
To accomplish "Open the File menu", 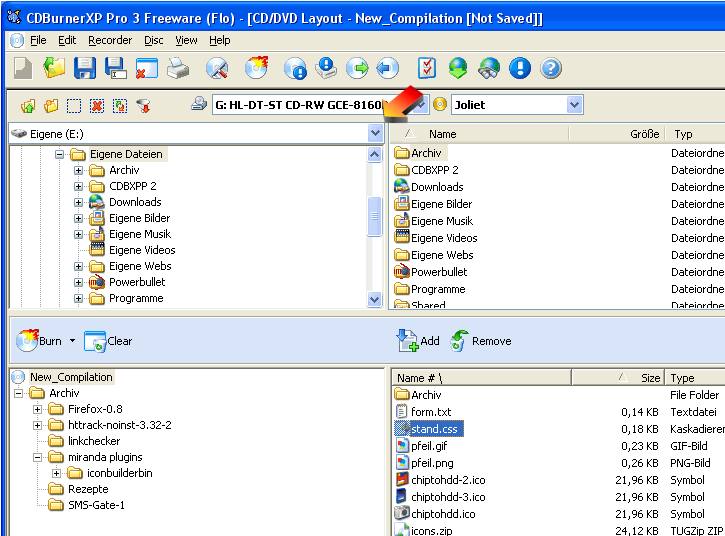I will (x=38, y=41).
